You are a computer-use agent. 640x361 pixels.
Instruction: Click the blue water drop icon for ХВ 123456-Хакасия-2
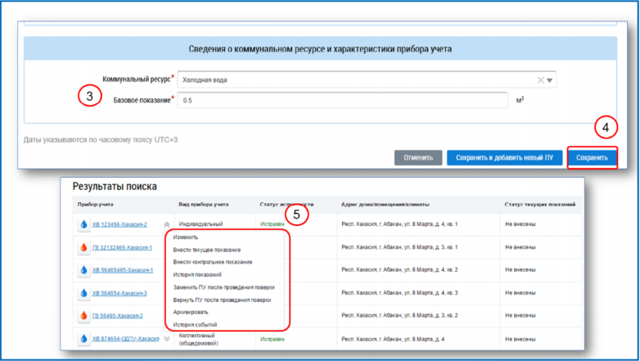[x=84, y=224]
